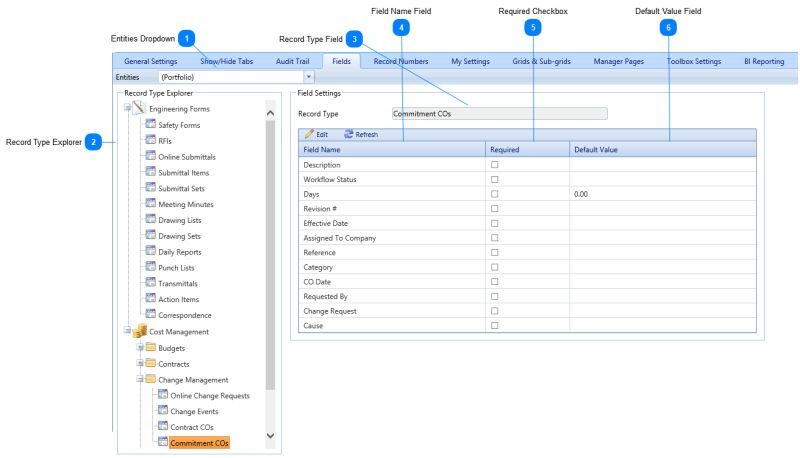Viewport: 800px width, 458px height.
Task: Click the tree scrollbar up arrow
Action: tap(270, 113)
